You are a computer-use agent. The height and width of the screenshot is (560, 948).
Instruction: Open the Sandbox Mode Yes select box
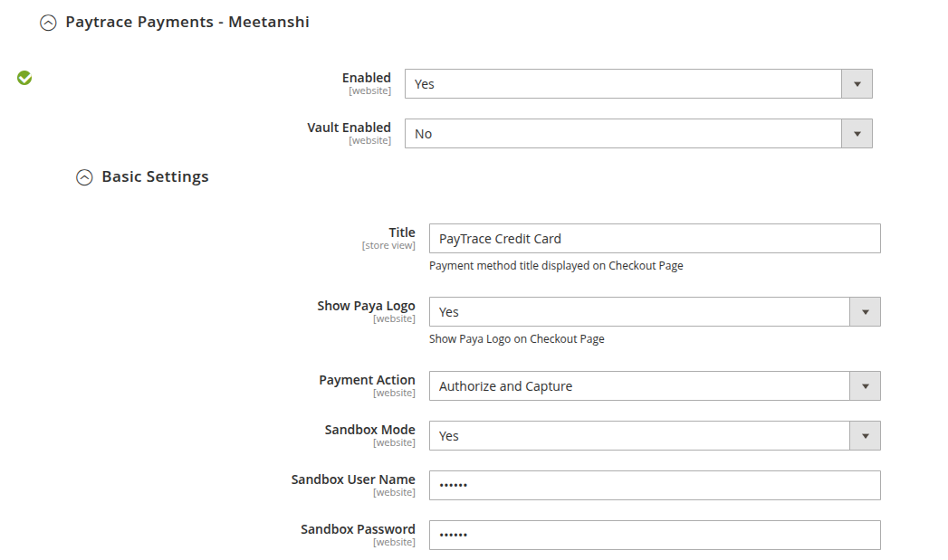coord(655,435)
